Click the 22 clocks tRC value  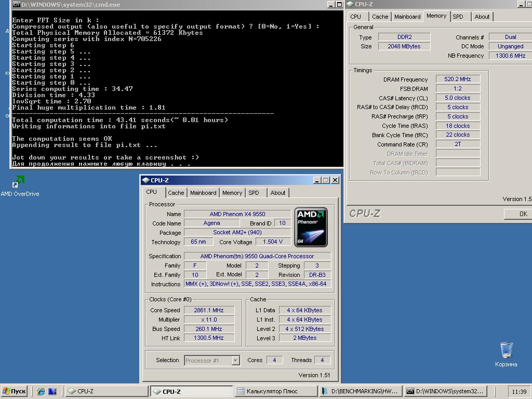458,135
